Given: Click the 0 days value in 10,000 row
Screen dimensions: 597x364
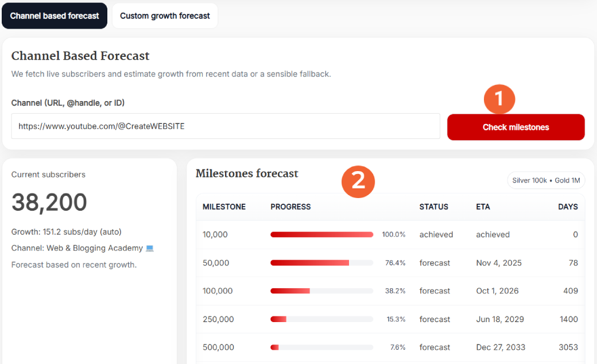Looking at the screenshot, I should 576,235.
